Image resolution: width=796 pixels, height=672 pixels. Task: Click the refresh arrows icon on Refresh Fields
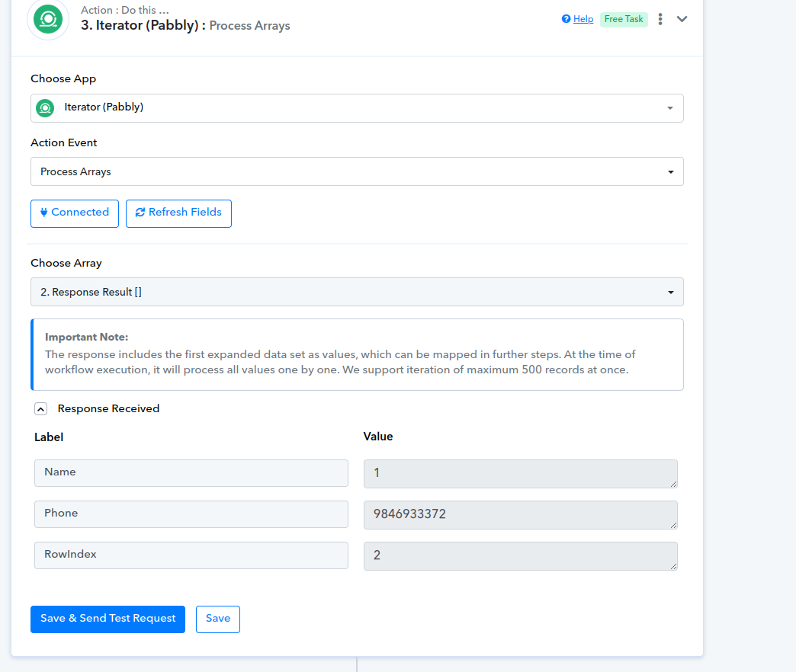pyautogui.click(x=140, y=213)
